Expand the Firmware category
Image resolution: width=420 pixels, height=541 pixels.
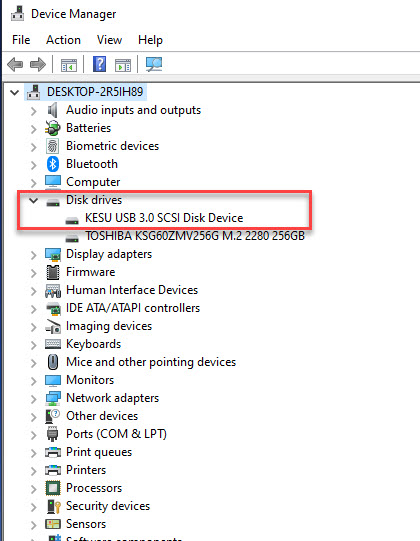pos(33,273)
